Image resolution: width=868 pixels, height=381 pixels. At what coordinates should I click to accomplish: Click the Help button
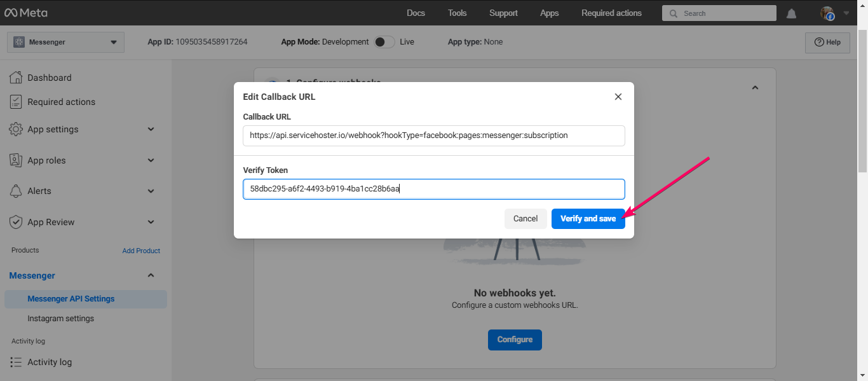pyautogui.click(x=827, y=43)
